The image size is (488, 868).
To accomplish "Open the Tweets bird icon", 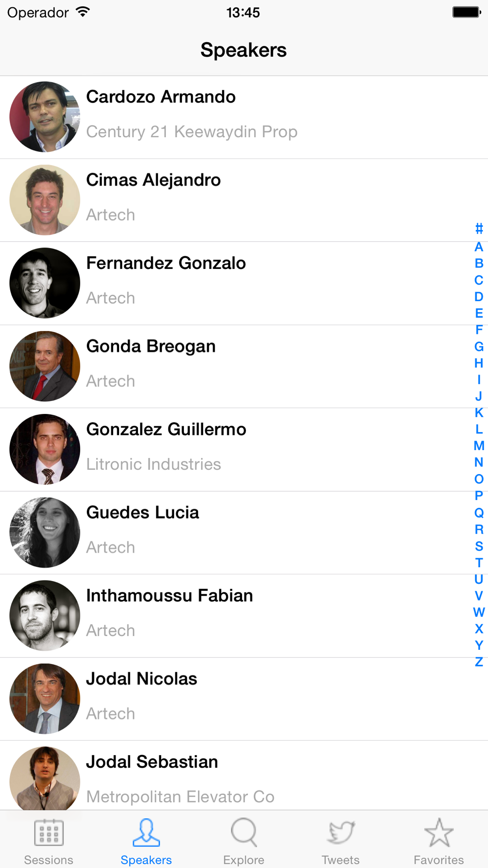I will (341, 832).
